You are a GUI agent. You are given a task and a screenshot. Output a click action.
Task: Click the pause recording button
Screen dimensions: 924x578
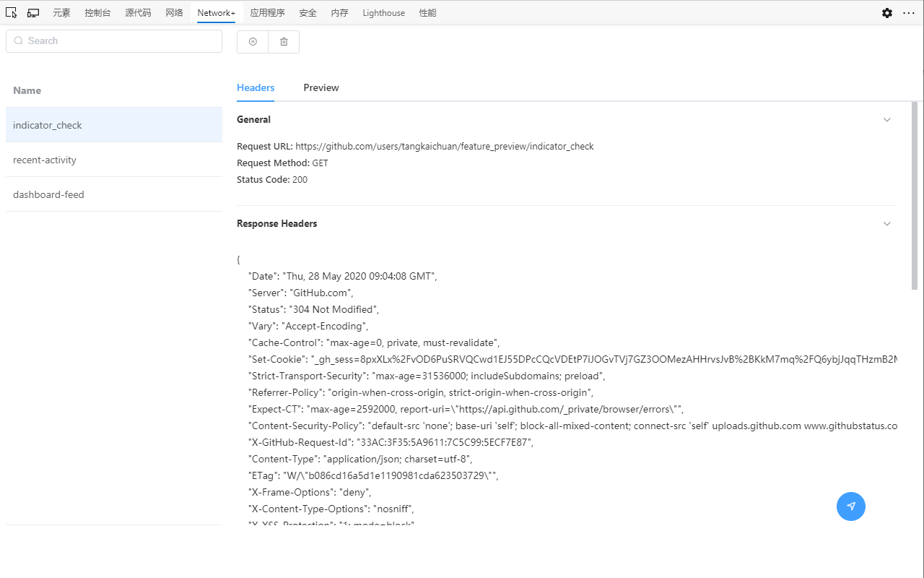tap(253, 42)
